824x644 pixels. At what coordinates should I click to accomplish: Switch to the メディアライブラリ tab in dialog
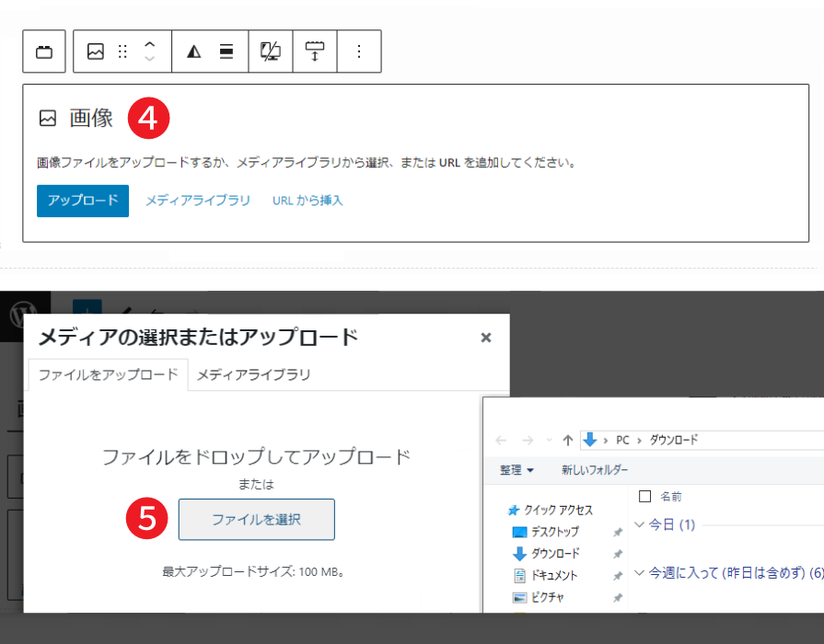coord(253,374)
